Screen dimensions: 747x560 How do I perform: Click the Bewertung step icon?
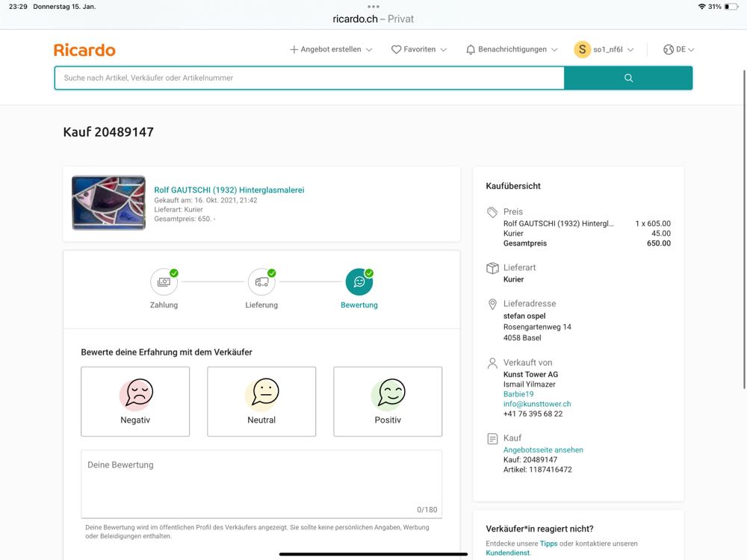(359, 282)
